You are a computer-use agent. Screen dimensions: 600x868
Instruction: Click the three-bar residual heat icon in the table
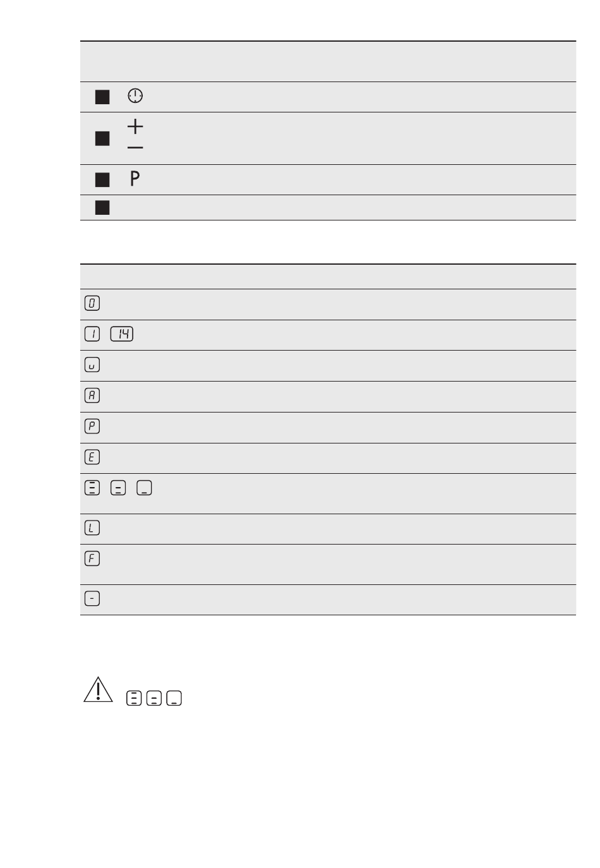click(92, 488)
